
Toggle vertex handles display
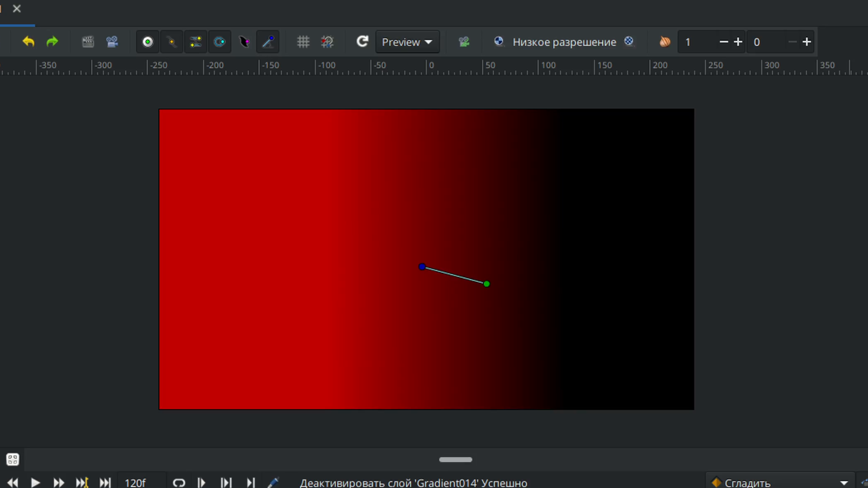coord(172,42)
